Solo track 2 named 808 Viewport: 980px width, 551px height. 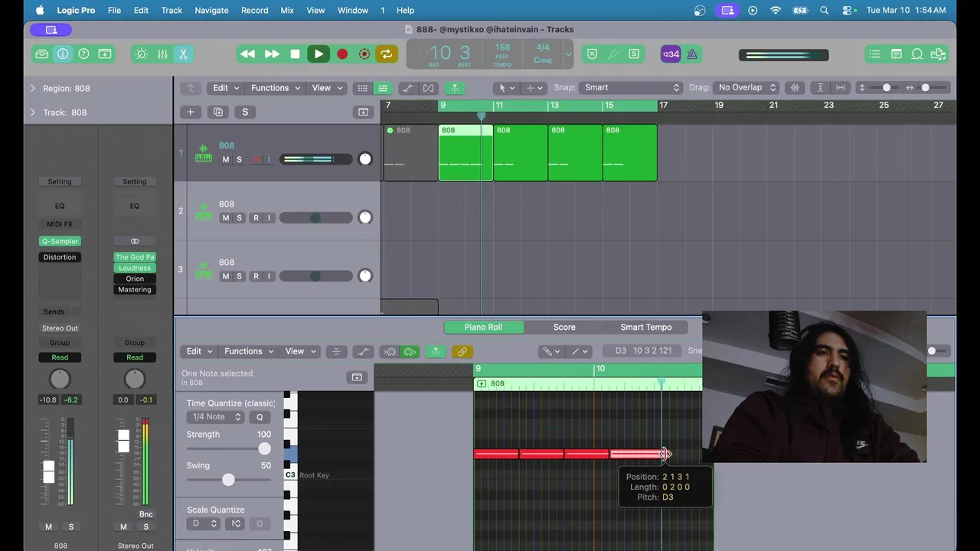pos(239,218)
